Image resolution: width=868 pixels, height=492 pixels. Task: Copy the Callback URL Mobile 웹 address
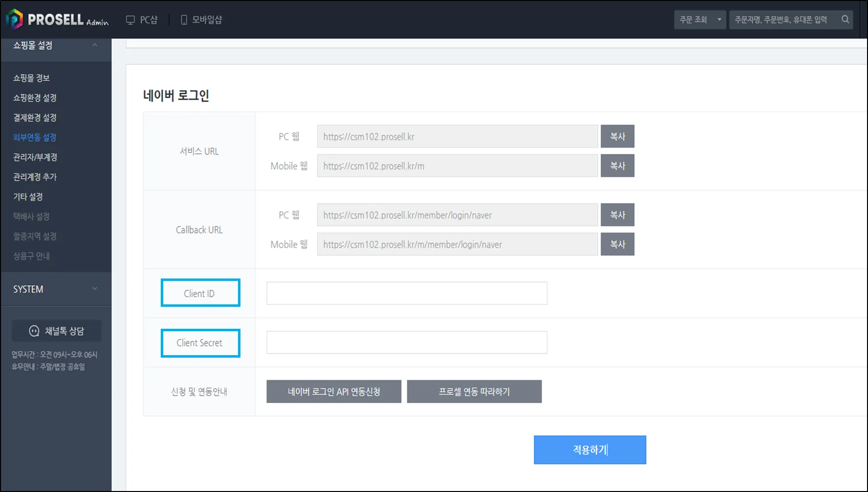617,244
